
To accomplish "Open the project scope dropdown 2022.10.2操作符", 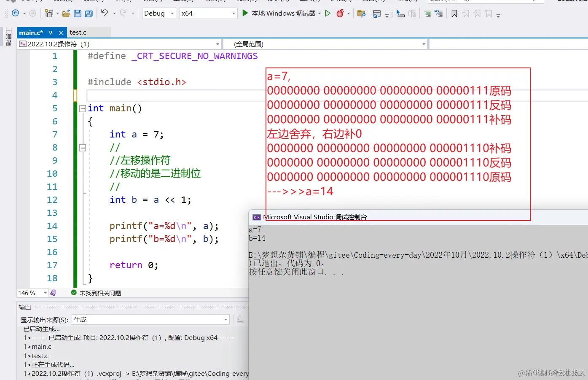I will (x=120, y=44).
